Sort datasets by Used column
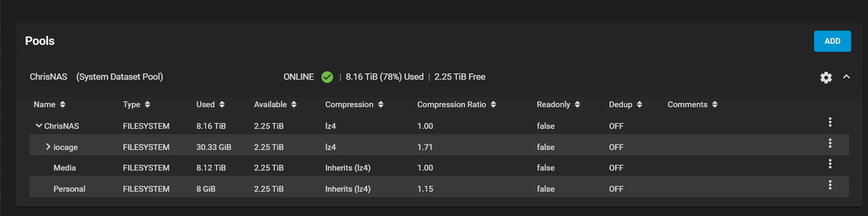 210,105
